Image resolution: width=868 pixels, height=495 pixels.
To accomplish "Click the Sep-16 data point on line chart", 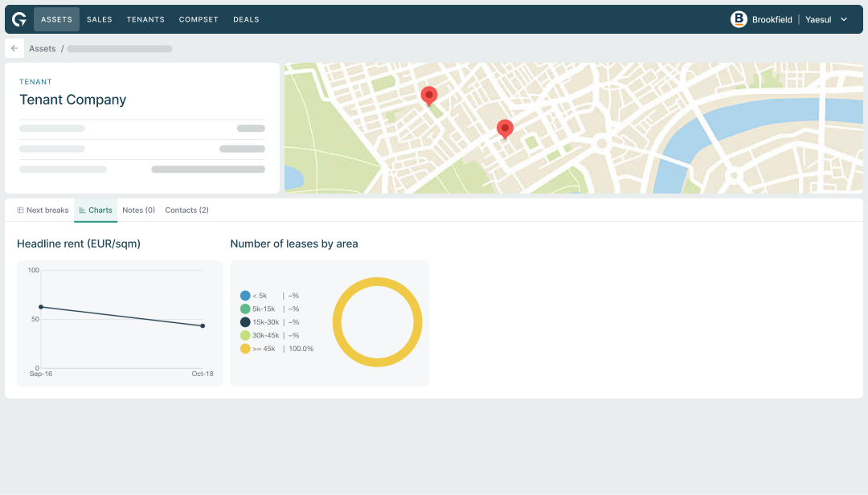I will (41, 307).
